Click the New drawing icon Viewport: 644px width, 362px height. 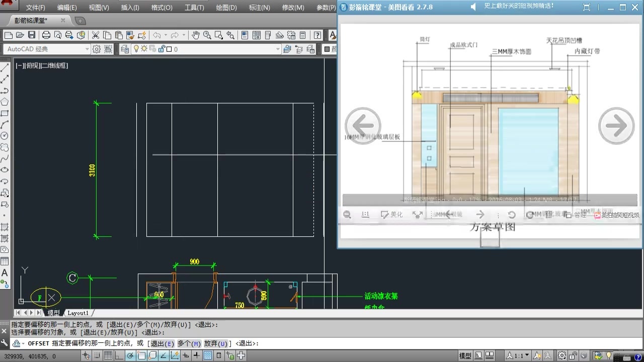8,35
